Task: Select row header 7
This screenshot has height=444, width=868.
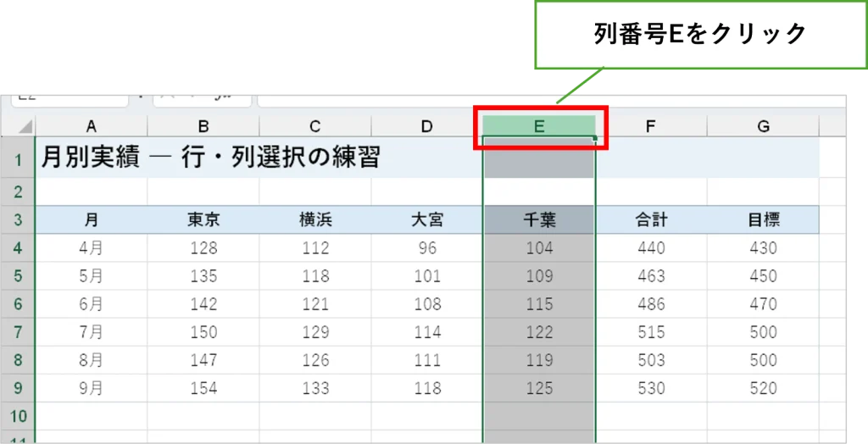Action: 18,331
